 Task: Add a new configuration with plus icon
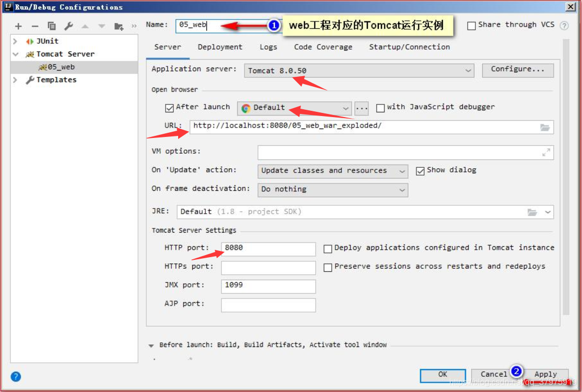[x=18, y=26]
